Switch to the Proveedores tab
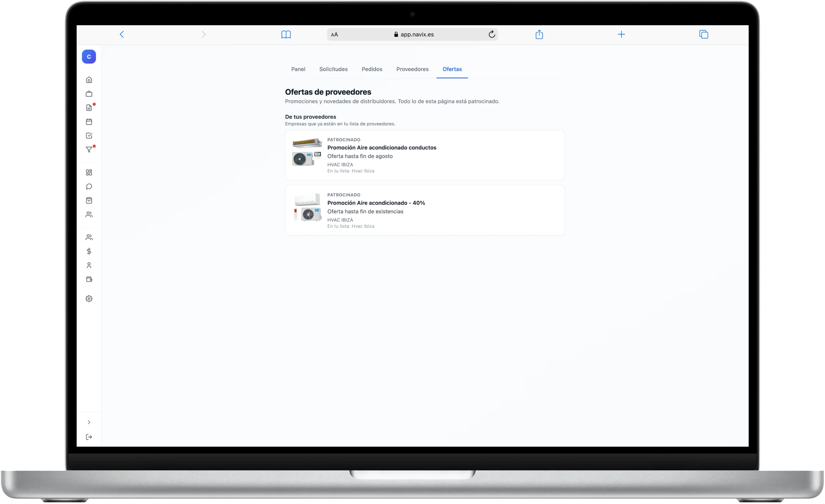Image resolution: width=825 pixels, height=504 pixels. click(412, 69)
